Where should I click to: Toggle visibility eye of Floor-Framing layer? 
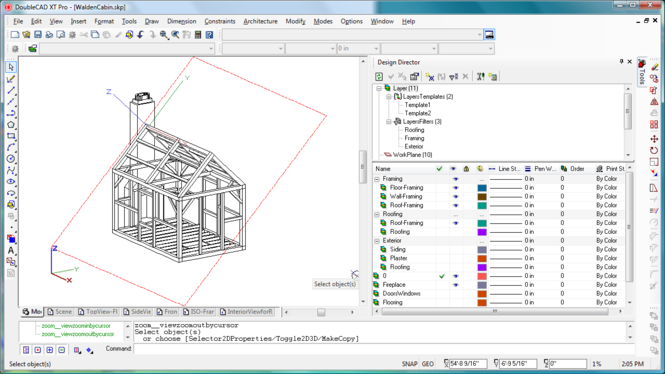[x=455, y=188]
